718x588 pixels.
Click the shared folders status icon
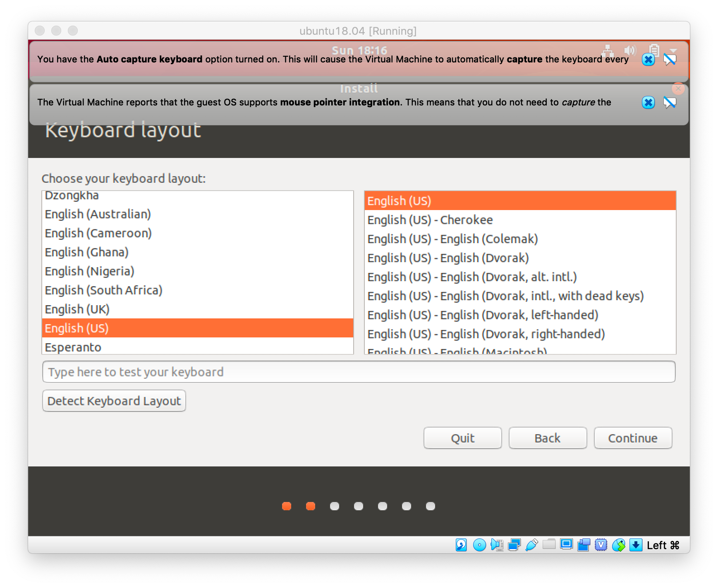click(549, 544)
